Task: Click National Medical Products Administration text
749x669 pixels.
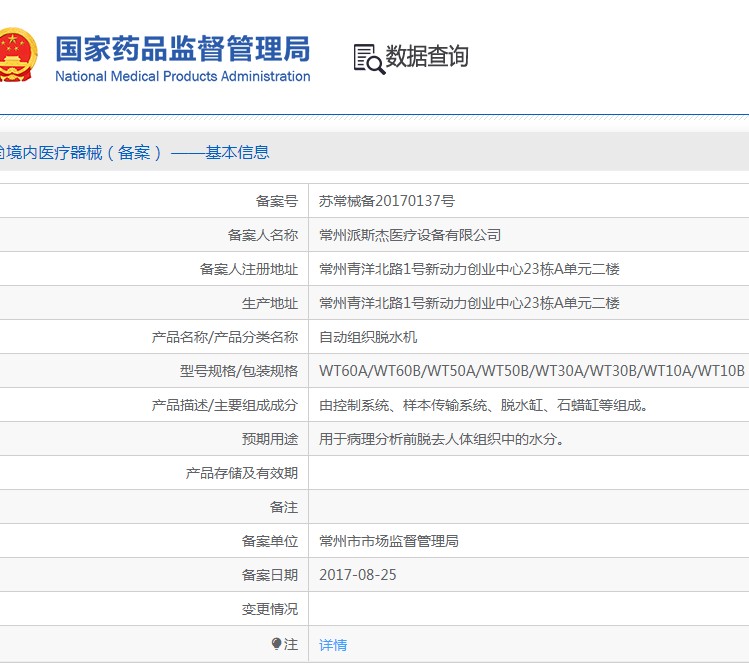Action: click(183, 76)
